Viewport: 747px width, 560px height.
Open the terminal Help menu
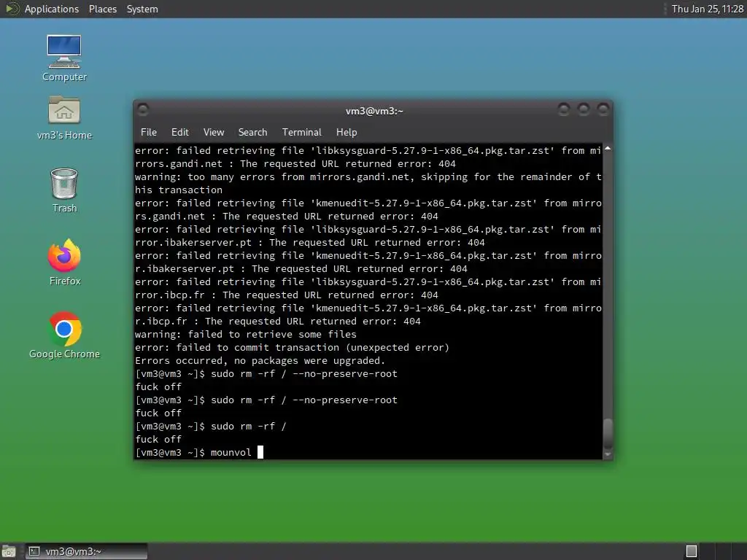pos(347,133)
